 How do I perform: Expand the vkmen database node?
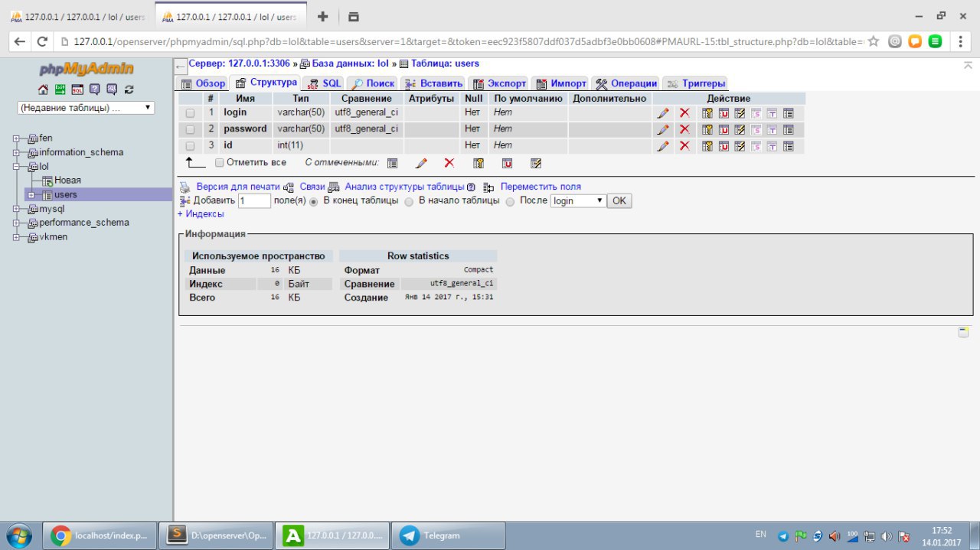(x=17, y=237)
